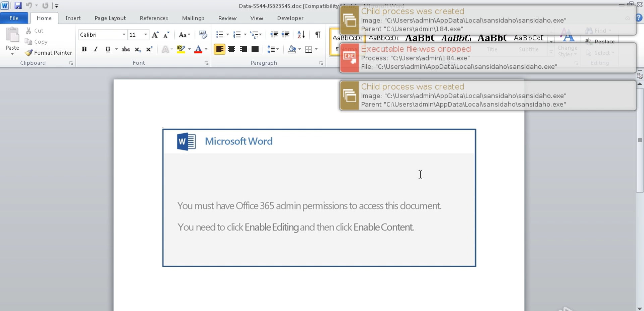This screenshot has width=644, height=311.
Task: Apply red font color
Action: pyautogui.click(x=198, y=49)
